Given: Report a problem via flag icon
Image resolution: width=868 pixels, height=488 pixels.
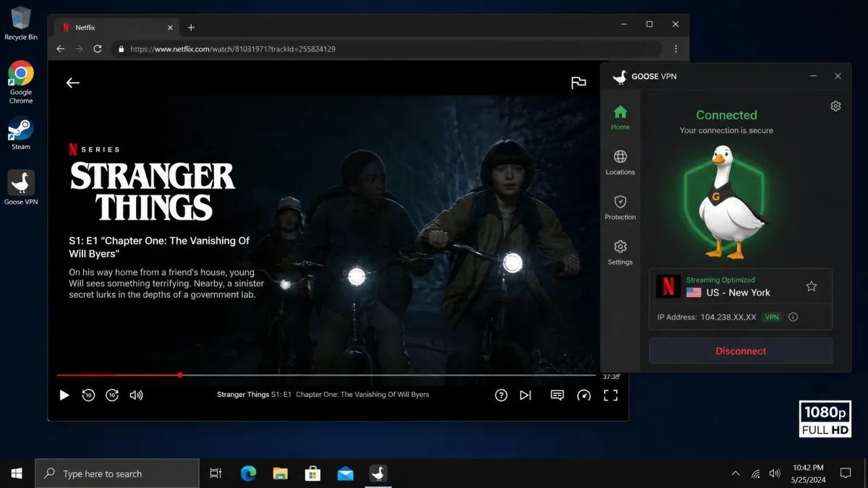Looking at the screenshot, I should coord(579,82).
